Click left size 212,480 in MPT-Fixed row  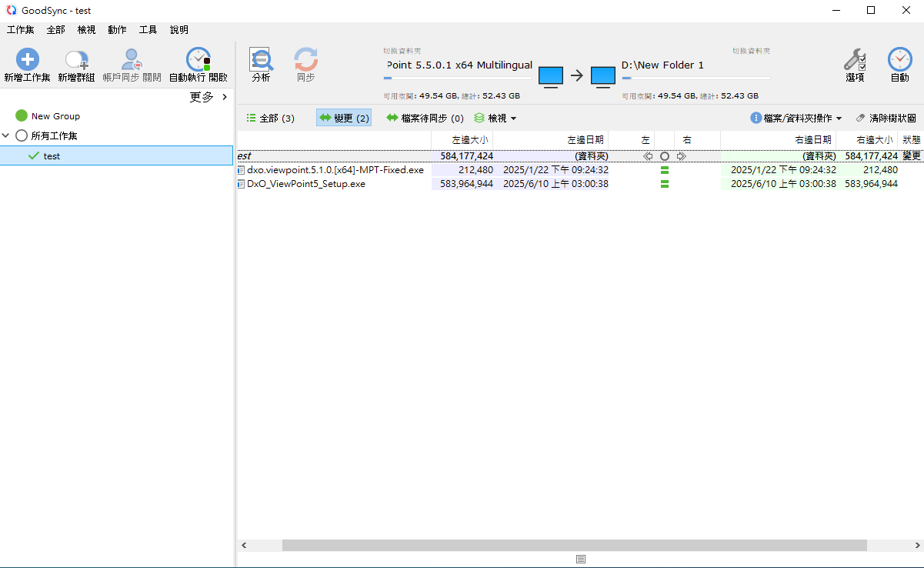point(475,170)
